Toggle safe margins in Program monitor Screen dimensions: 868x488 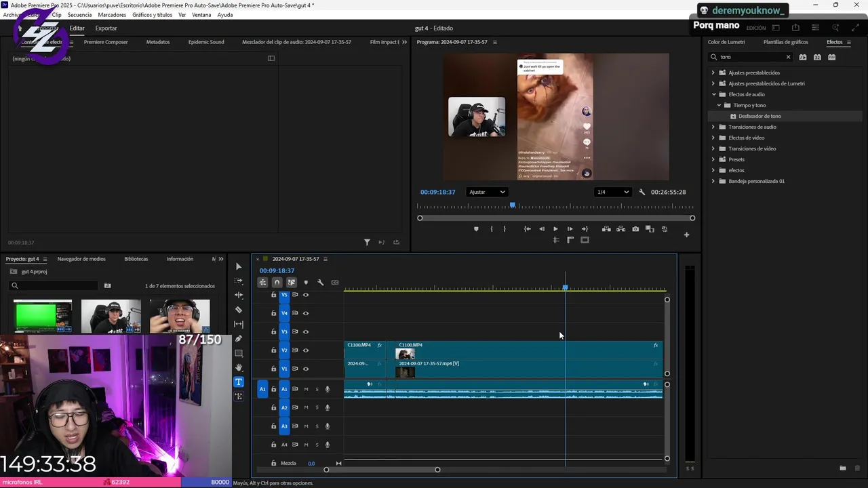(585, 240)
